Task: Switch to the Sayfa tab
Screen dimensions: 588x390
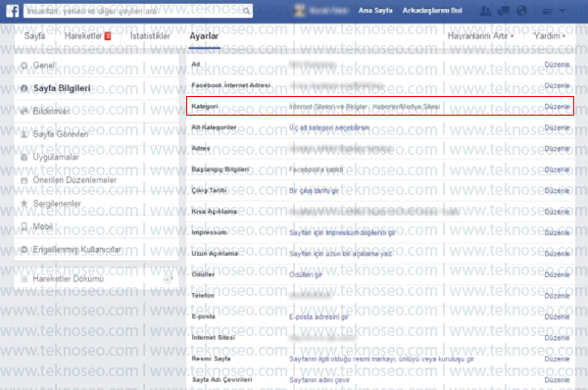Action: 34,36
